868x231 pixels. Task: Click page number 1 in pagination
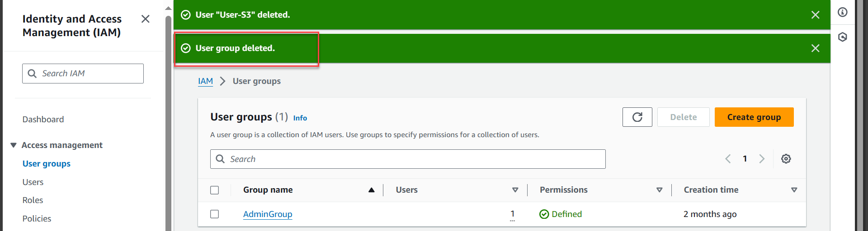pos(745,159)
